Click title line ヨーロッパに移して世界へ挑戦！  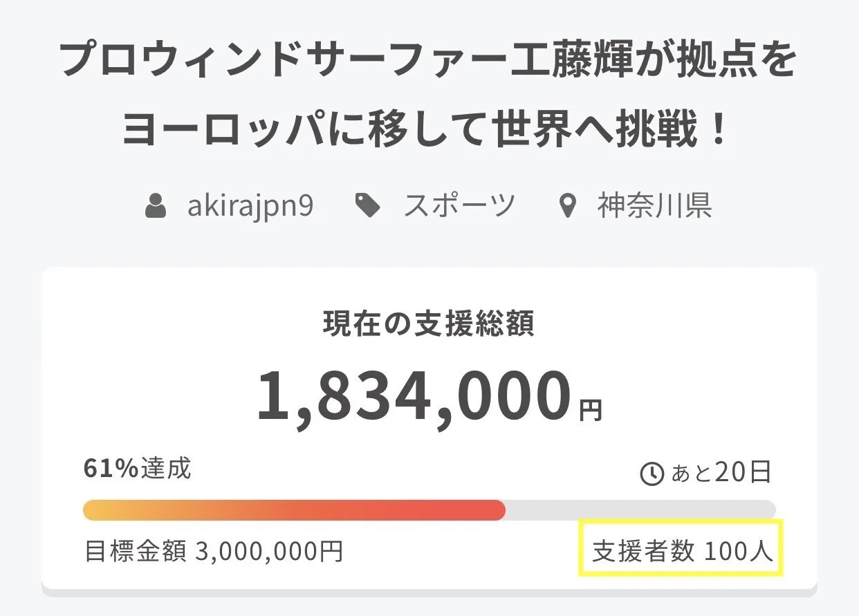tap(429, 129)
